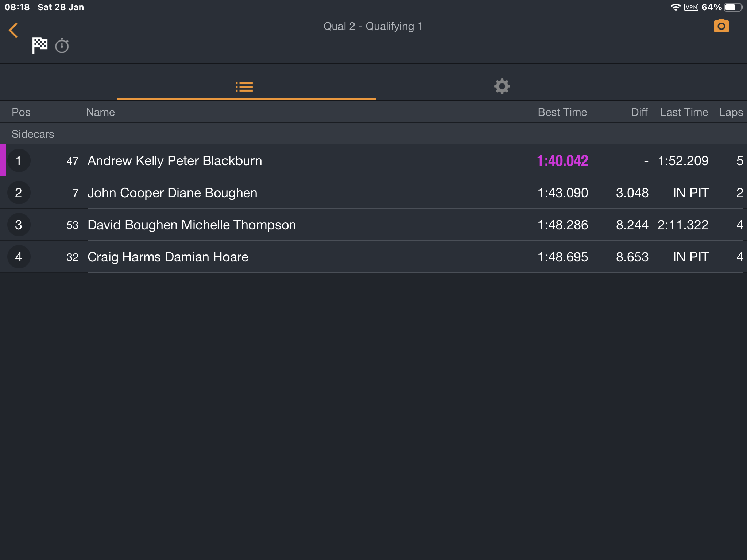Click the Pos column header
Viewport: 747px width, 560px height.
pos(21,112)
